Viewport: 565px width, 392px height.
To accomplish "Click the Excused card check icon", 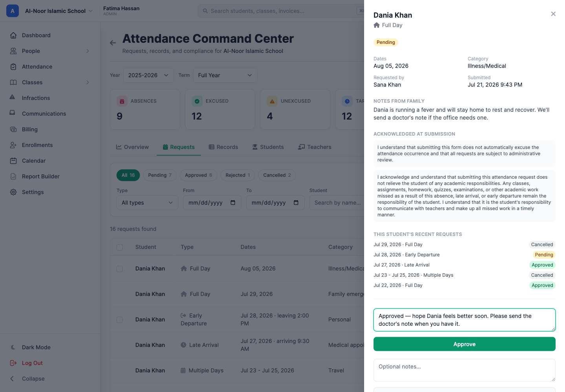I will point(197,101).
